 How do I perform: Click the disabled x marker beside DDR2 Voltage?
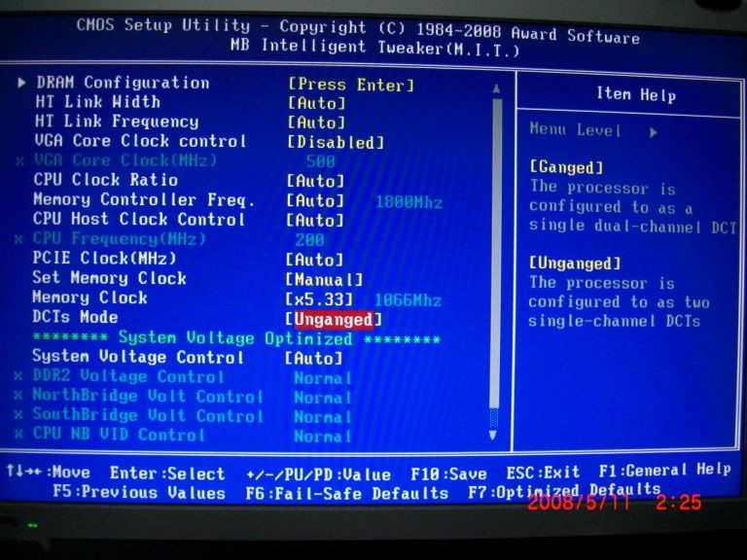click(x=18, y=376)
